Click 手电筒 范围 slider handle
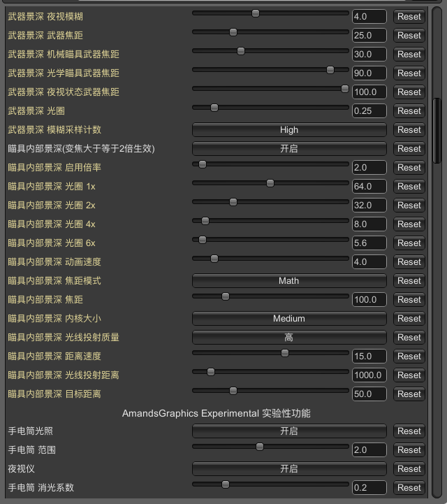447x504 pixels. pos(260,447)
